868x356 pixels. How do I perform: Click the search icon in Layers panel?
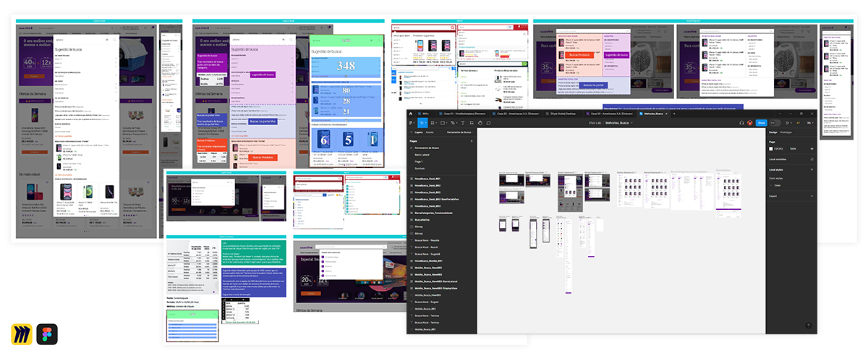point(412,132)
